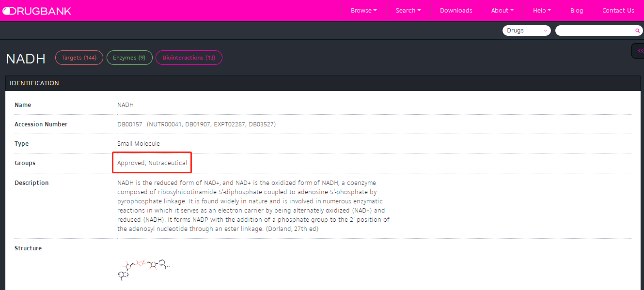Expand the Search menu
The height and width of the screenshot is (290, 644).
point(408,11)
